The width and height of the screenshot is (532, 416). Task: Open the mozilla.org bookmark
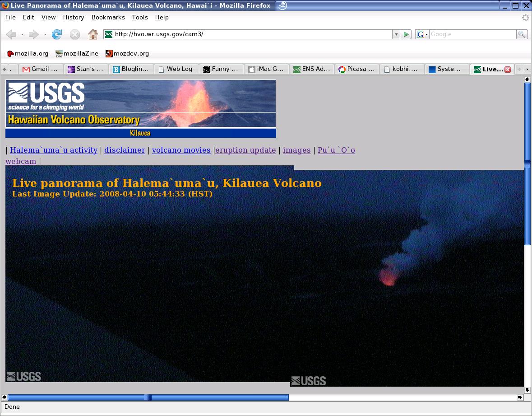tap(28, 54)
